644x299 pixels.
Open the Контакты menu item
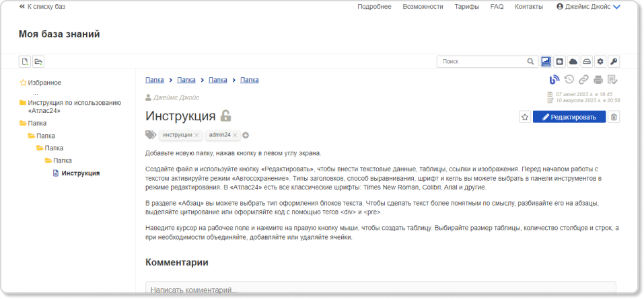click(528, 7)
